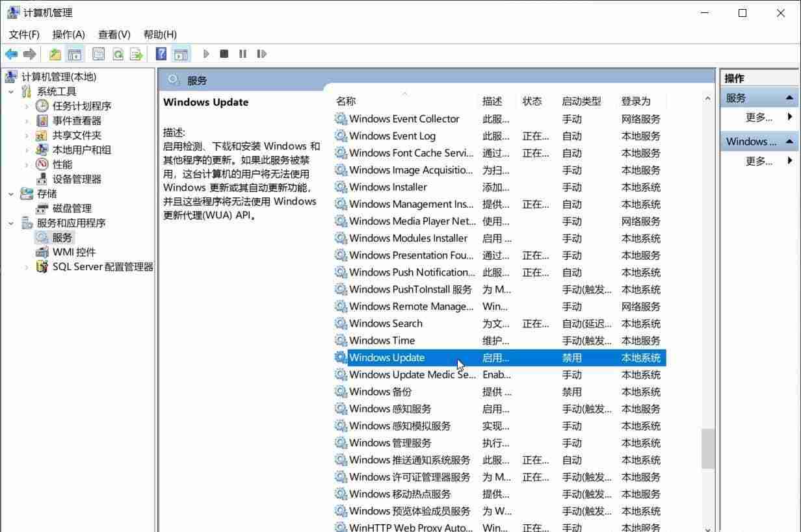Open the Help toolbar icon
This screenshot has width=801, height=532.
pos(160,54)
